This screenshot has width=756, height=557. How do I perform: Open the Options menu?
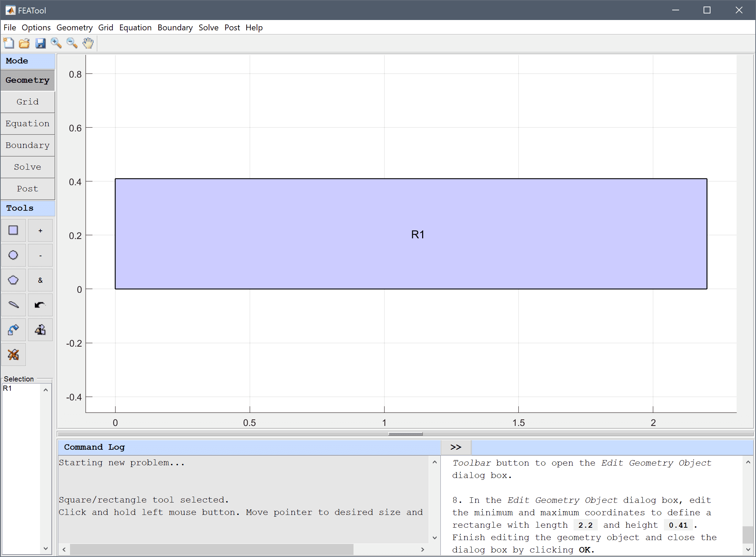pos(36,28)
